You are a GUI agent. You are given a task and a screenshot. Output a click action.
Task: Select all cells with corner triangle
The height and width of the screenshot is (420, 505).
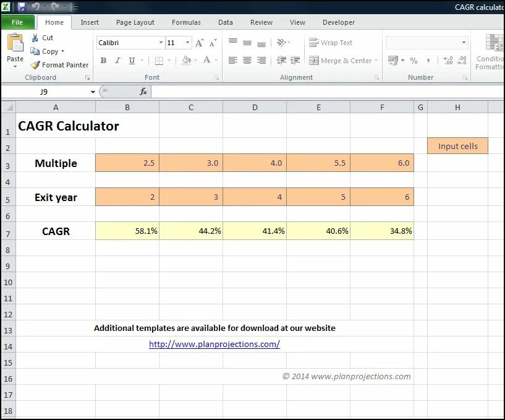coord(9,107)
